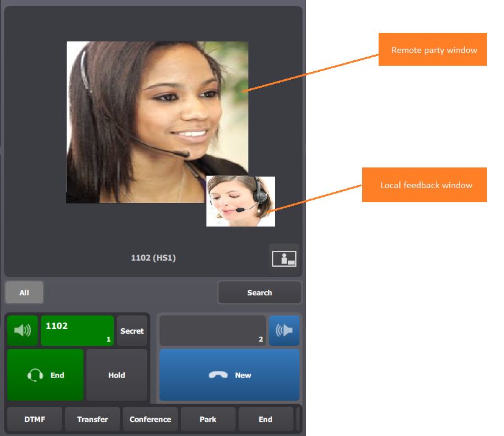Transfer the current call

click(93, 419)
